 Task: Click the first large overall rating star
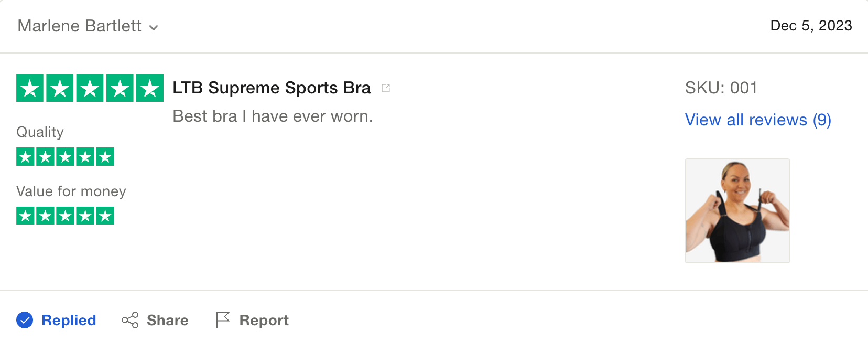[30, 88]
